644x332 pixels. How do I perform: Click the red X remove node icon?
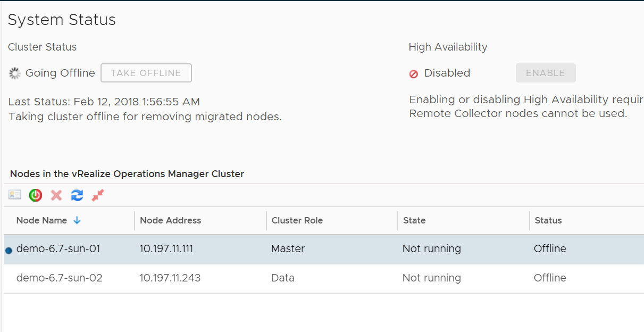(x=56, y=195)
